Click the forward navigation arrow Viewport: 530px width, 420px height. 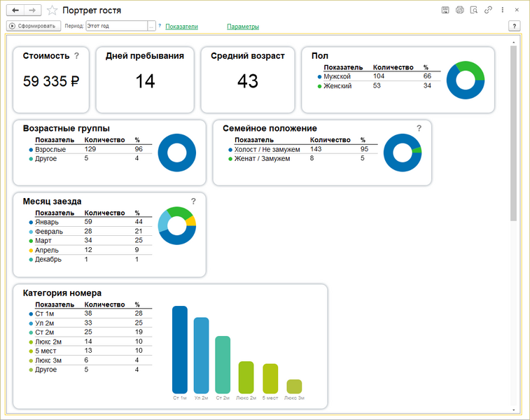(32, 10)
